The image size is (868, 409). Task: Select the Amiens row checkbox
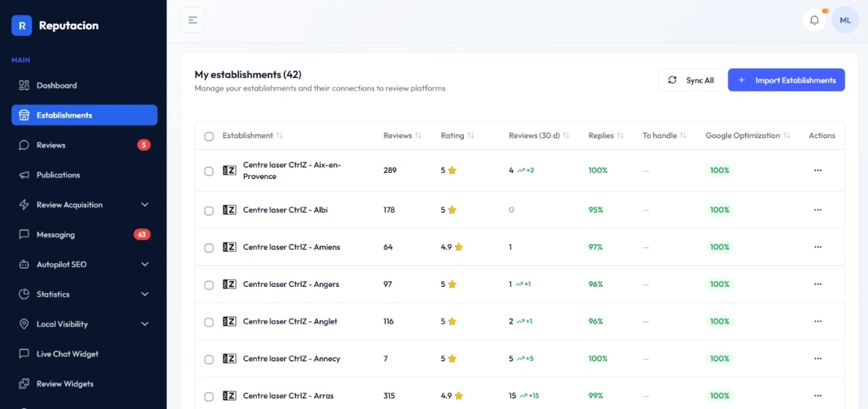pyautogui.click(x=209, y=248)
